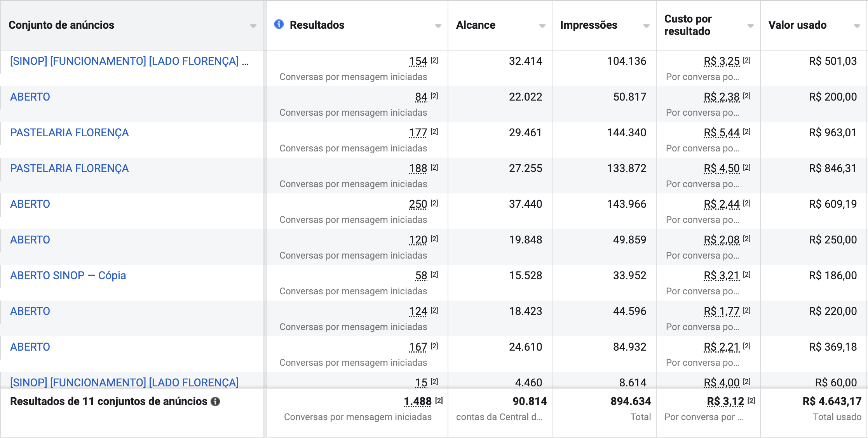Screen dimensions: 868x438
Task: Click the info icon beside Resultados header
Action: point(279,24)
